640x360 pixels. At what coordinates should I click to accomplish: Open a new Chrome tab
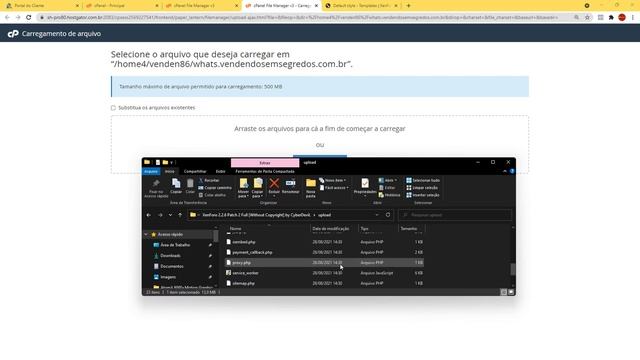click(x=409, y=6)
